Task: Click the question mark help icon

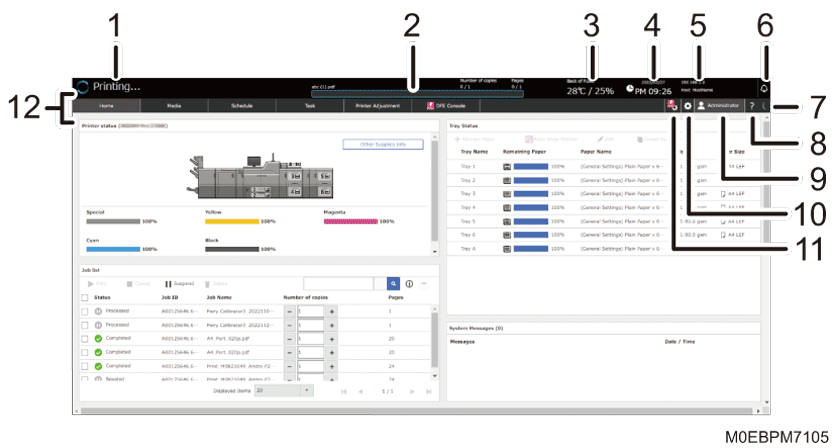Action: point(751,105)
